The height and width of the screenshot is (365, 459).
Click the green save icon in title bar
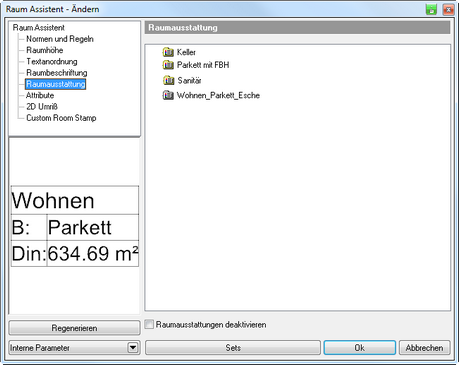(431, 9)
